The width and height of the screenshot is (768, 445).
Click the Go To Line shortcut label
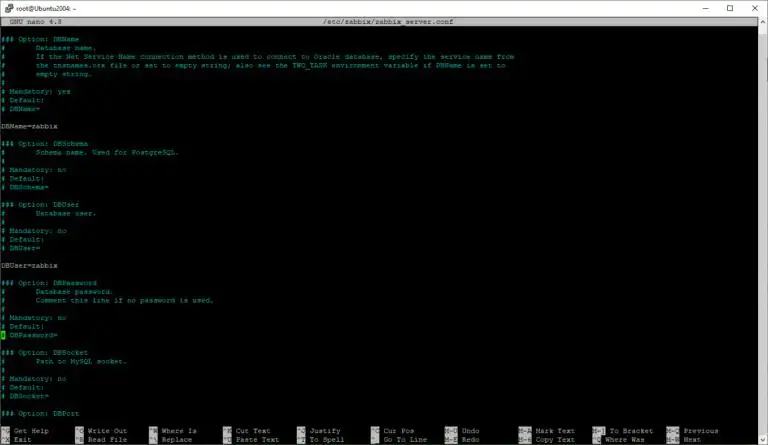coord(405,440)
